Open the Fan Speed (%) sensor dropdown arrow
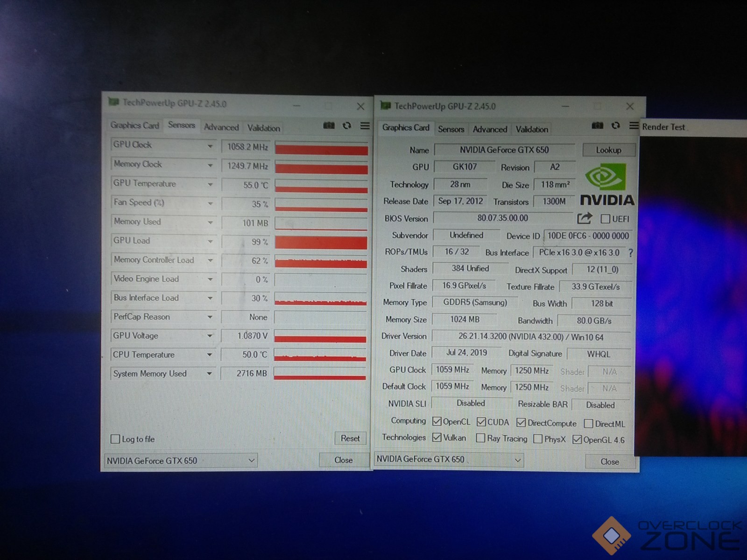The image size is (747, 560). pyautogui.click(x=210, y=203)
